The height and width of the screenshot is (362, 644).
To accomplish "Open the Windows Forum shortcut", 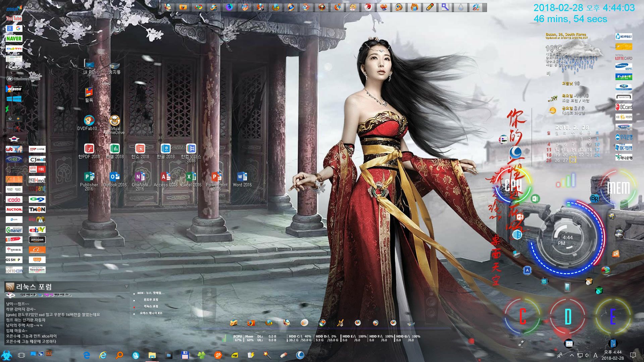I will 23,79.
